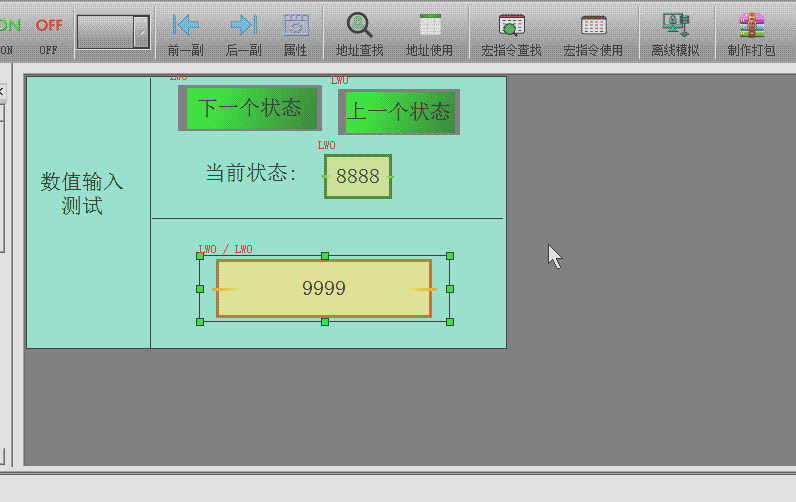This screenshot has height=502, width=796.
Task: Select the 8888 numeric display field
Action: click(x=357, y=177)
